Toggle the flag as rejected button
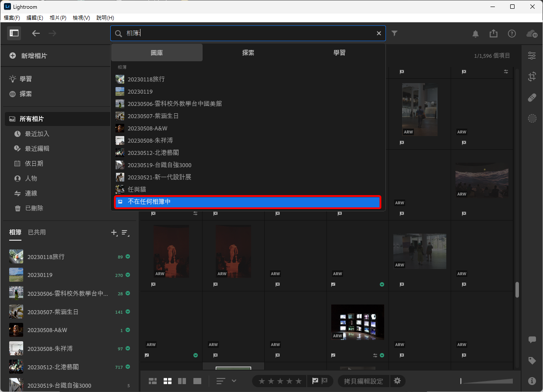543x392 pixels. tap(325, 381)
